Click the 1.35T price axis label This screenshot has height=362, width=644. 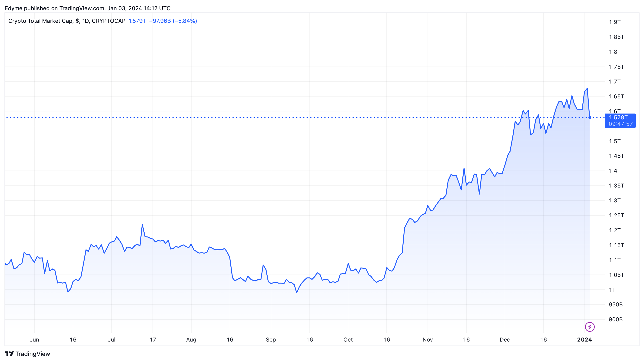click(616, 186)
